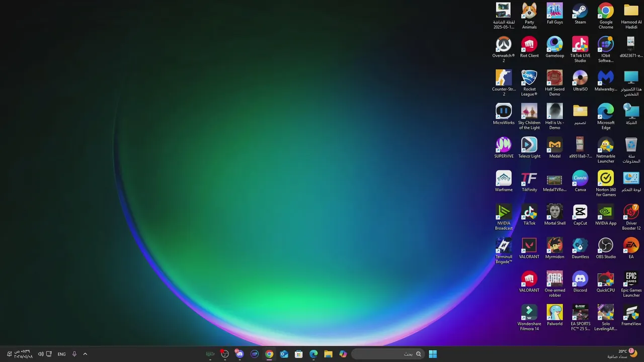Viewport: 644px width, 362px height.
Task: Select the screenshot 2025-05 image file
Action: point(504,16)
